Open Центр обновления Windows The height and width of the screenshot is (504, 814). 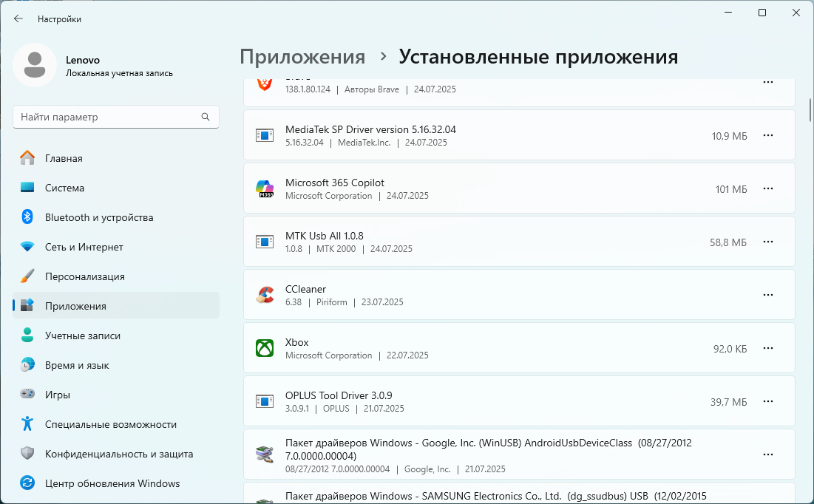(x=116, y=483)
